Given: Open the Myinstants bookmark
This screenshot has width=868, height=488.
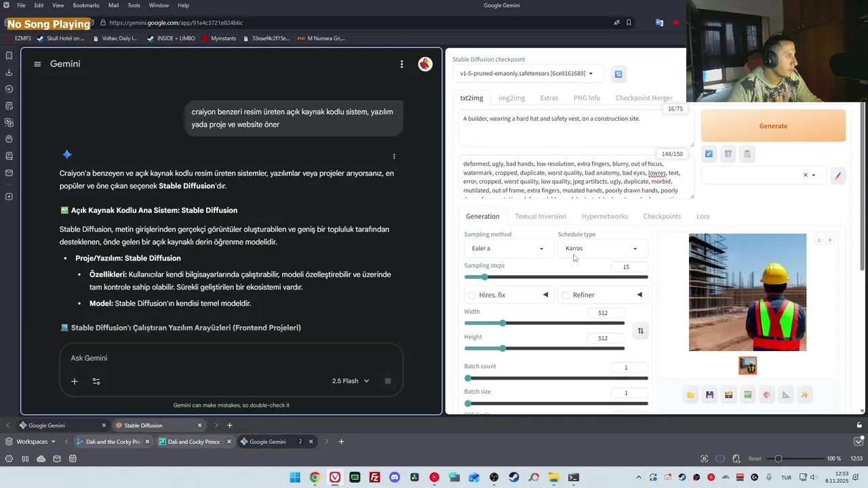Looking at the screenshot, I should [x=218, y=39].
